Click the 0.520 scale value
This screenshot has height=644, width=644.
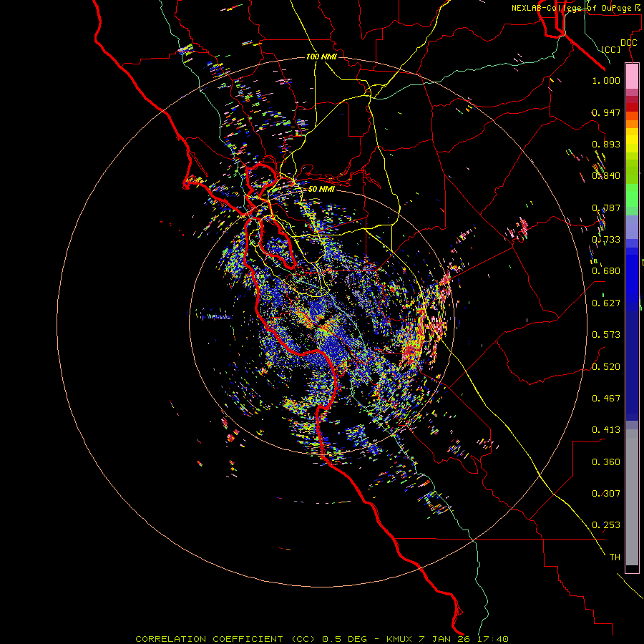[606, 367]
